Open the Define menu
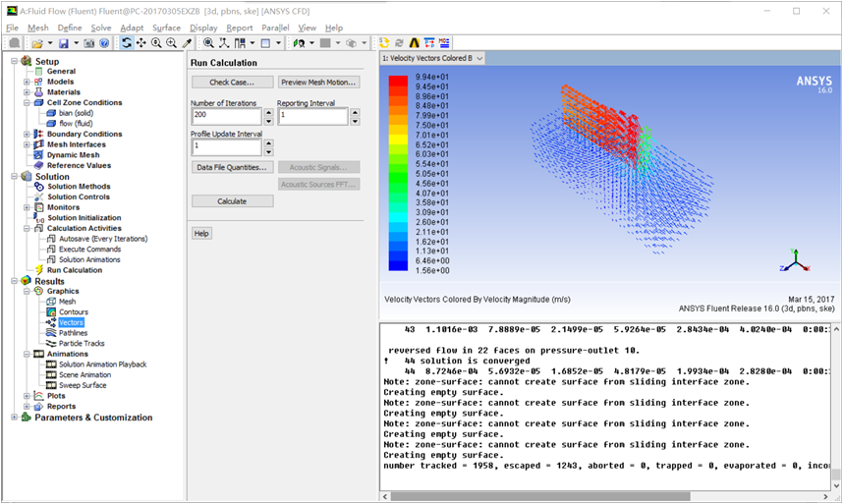The height and width of the screenshot is (504, 843). click(70, 28)
